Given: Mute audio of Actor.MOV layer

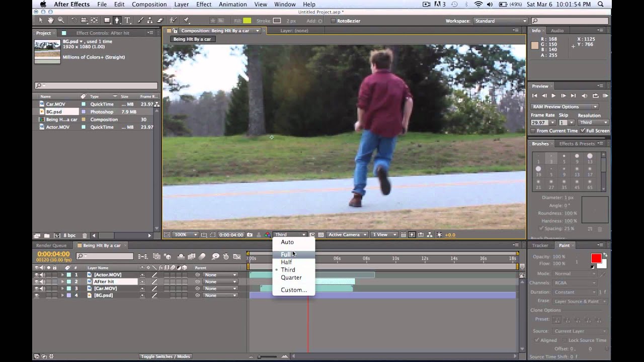Looking at the screenshot, I should click(42, 275).
